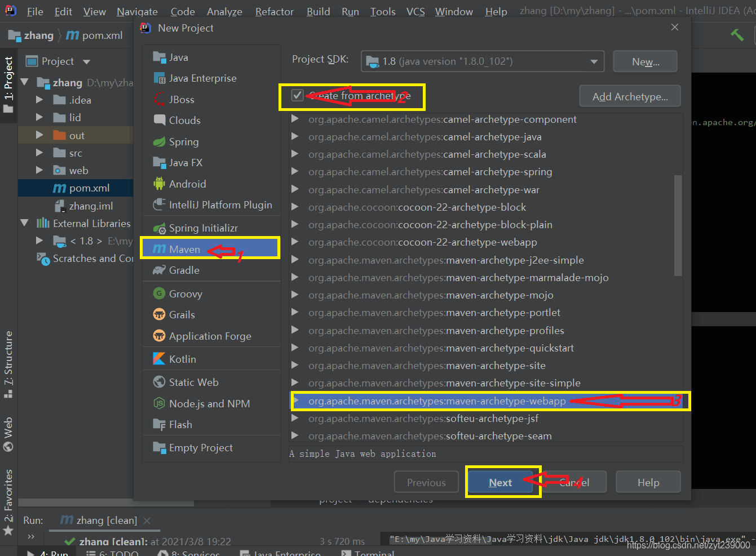Select the Kotlin project icon
This screenshot has width=756, height=556.
160,359
